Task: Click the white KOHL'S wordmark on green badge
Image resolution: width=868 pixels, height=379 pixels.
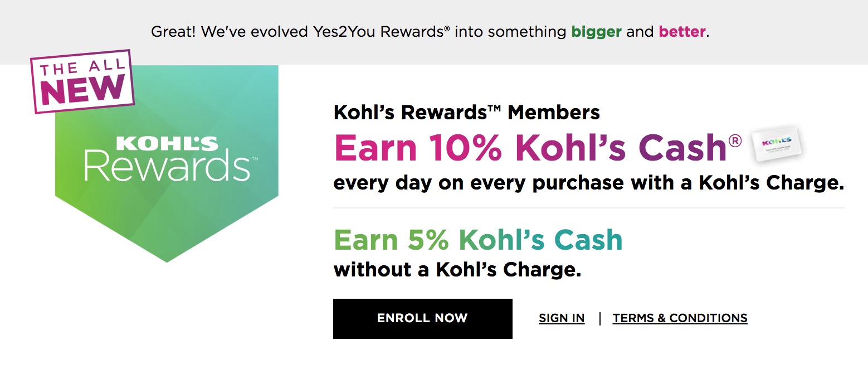Action: [167, 144]
